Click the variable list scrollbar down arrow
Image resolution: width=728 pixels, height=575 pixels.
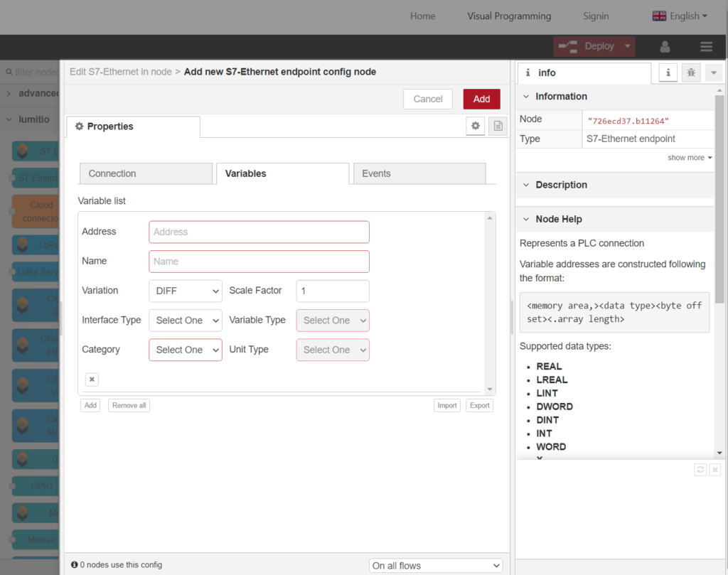(490, 389)
